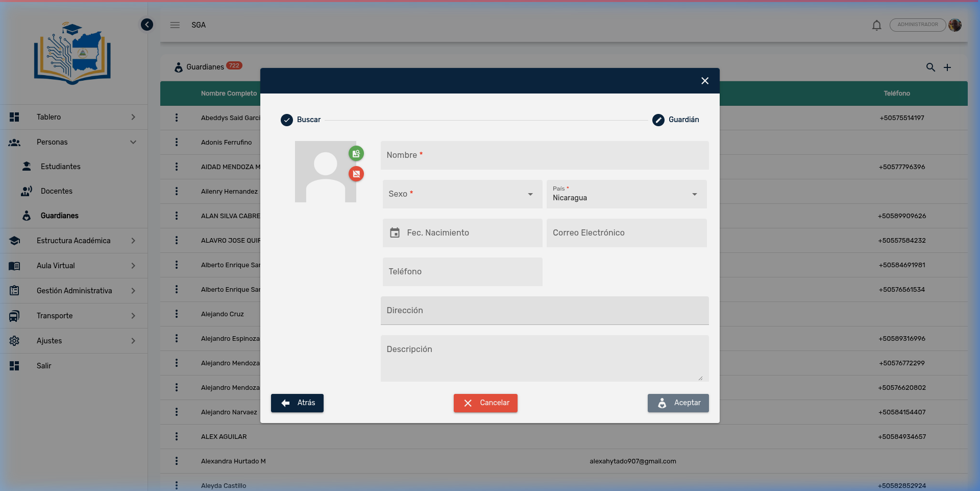Image resolution: width=980 pixels, height=491 pixels.
Task: Go to the Buscar step
Action: 301,120
